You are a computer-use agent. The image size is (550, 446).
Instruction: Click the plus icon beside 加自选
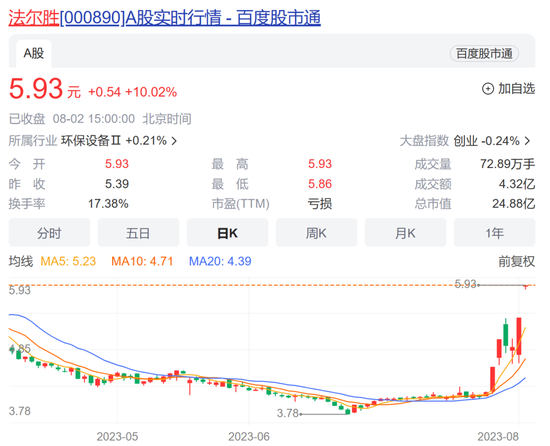click(488, 89)
